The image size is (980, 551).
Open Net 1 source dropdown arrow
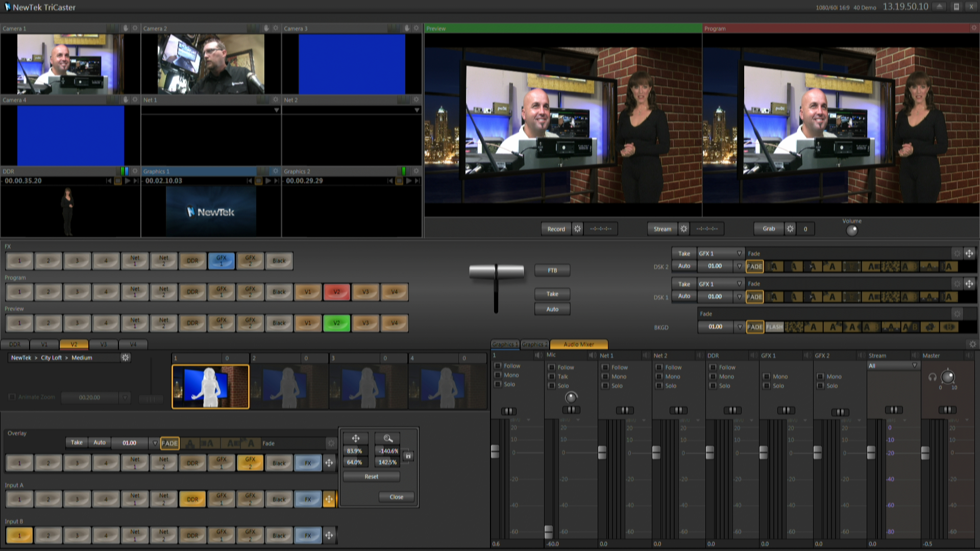[x=277, y=110]
